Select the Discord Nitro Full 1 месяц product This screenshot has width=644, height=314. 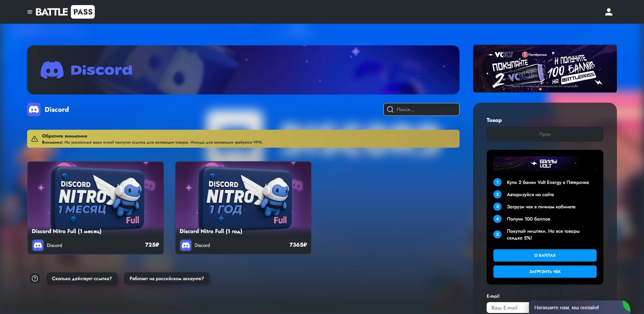[95, 203]
